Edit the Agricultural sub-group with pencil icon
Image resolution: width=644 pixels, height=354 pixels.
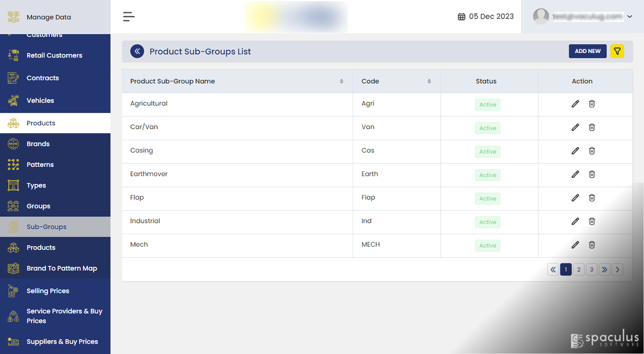click(575, 104)
